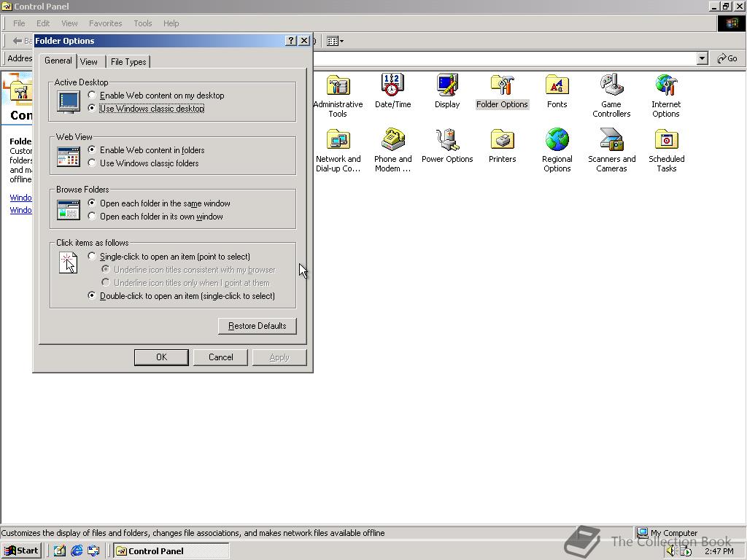Image resolution: width=747 pixels, height=560 pixels.
Task: Confirm with the OK button
Action: (161, 357)
